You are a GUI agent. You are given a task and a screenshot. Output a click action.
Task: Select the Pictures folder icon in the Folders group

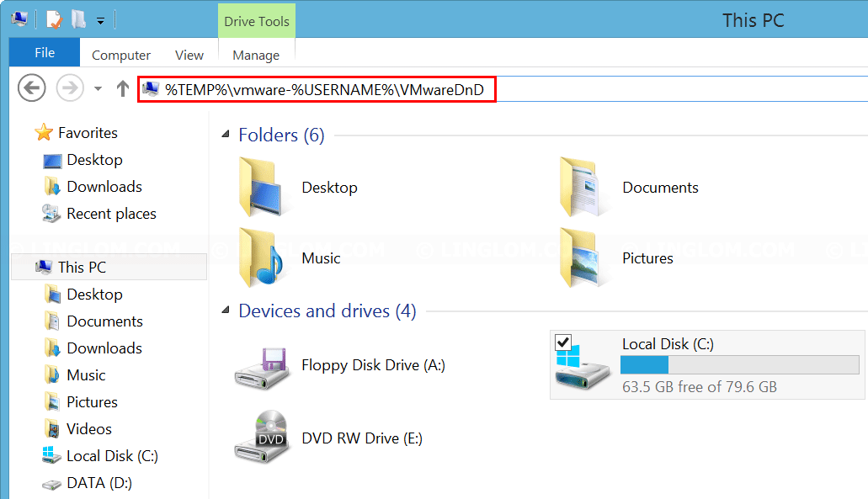[581, 257]
